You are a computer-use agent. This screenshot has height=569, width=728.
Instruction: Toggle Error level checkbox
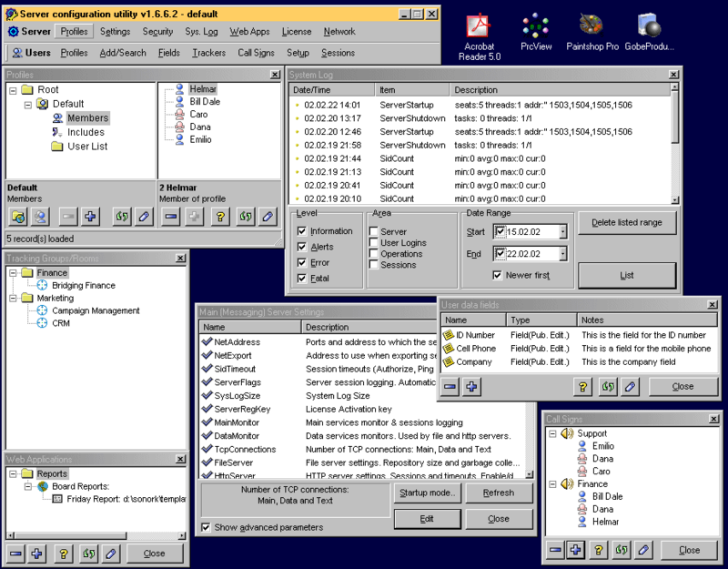pyautogui.click(x=302, y=262)
